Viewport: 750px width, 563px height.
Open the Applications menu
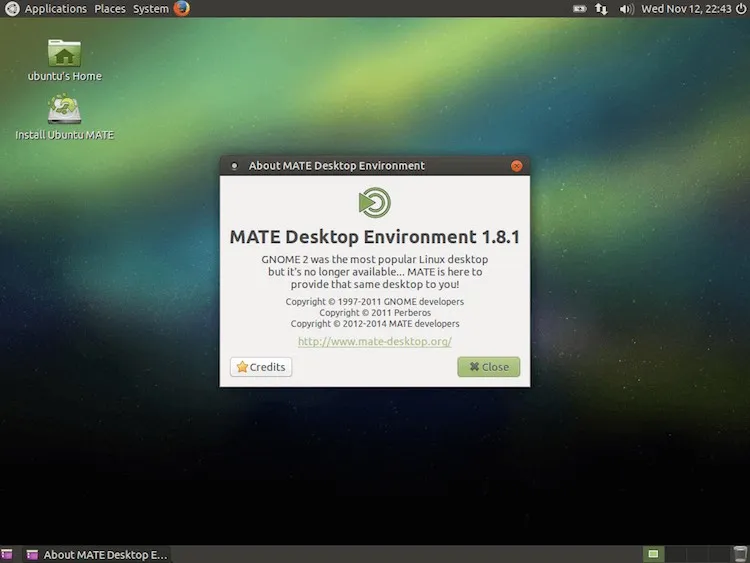55,9
